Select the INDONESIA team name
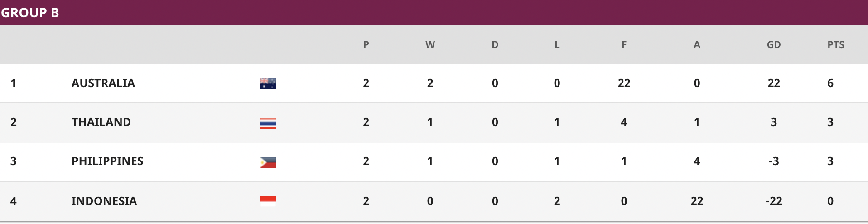Viewport: 868px width, 224px height. click(x=104, y=201)
